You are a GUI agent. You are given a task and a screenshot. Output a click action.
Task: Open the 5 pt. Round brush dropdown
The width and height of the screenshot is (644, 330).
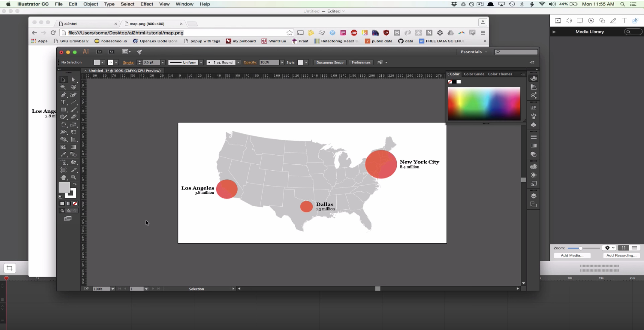tap(238, 62)
